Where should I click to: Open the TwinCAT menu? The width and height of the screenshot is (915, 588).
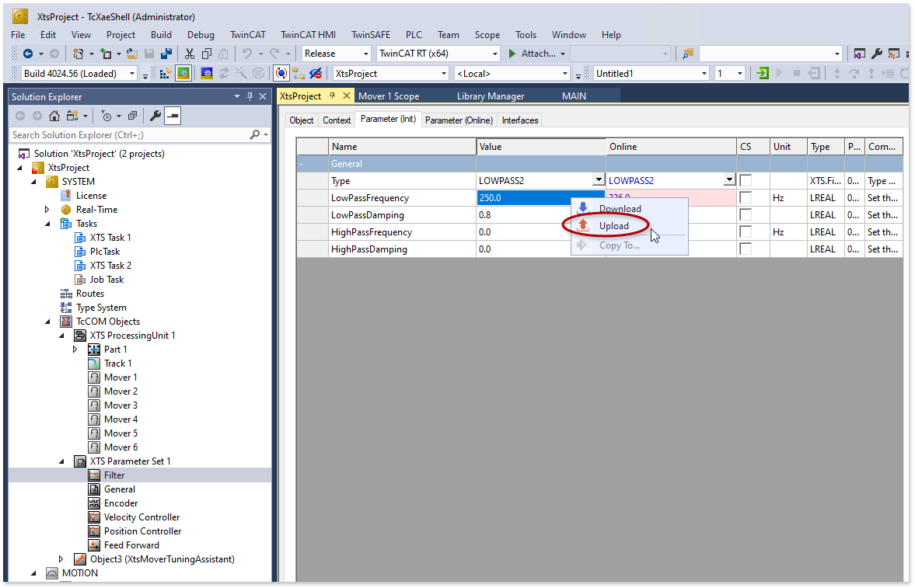point(247,35)
